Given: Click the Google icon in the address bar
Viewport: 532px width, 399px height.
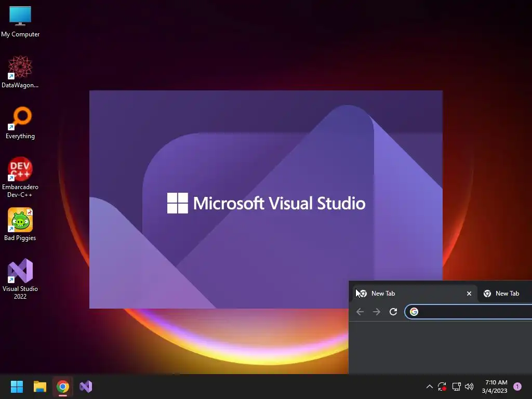Looking at the screenshot, I should tap(414, 312).
